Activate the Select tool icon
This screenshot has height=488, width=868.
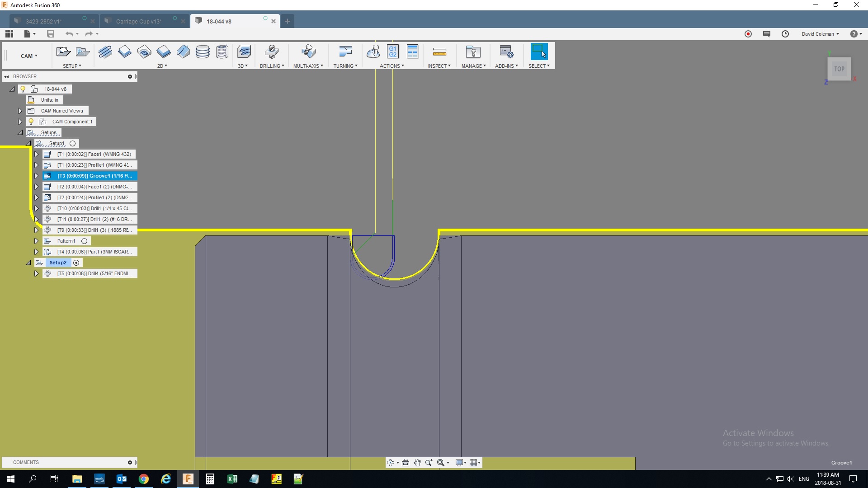[539, 52]
